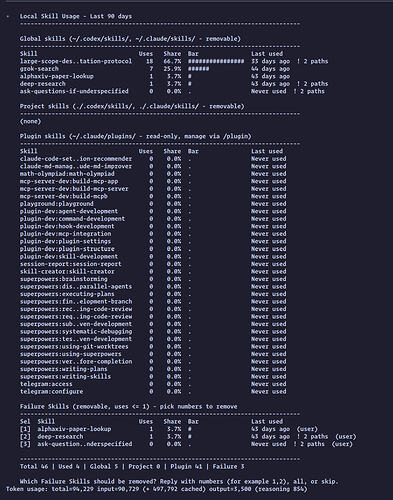393x500 pixels.
Task: Select the large-scope-des..tation-protocol row
Action: (174, 61)
